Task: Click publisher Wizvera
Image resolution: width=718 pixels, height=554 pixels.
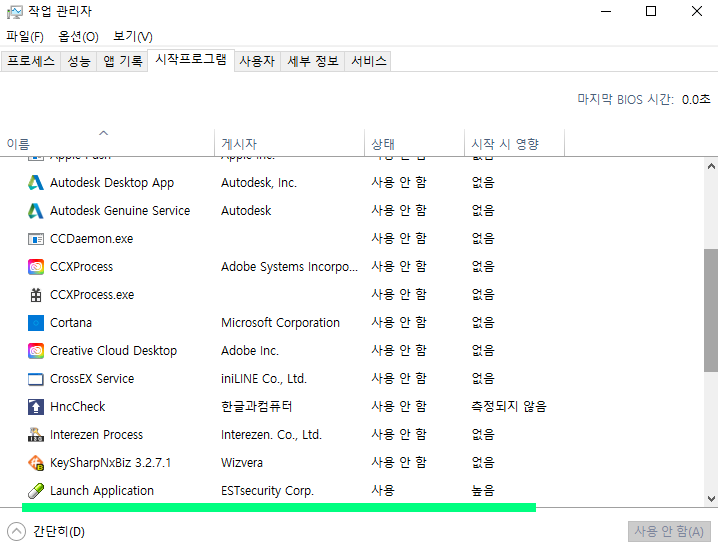Action: 242,463
